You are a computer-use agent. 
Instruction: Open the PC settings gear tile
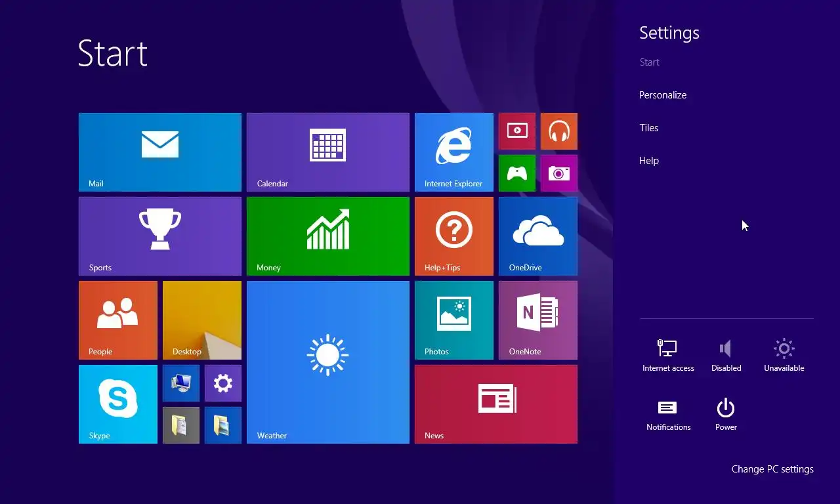point(223,383)
